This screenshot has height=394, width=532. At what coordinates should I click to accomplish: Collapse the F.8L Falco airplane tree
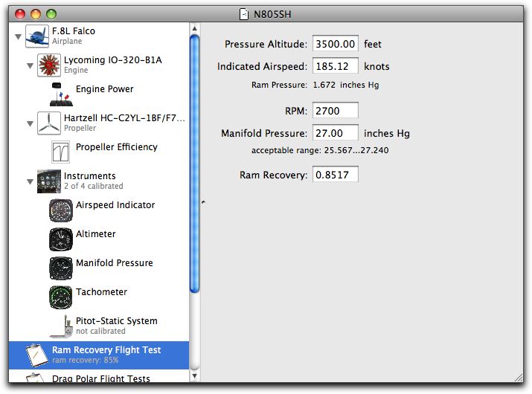19,36
